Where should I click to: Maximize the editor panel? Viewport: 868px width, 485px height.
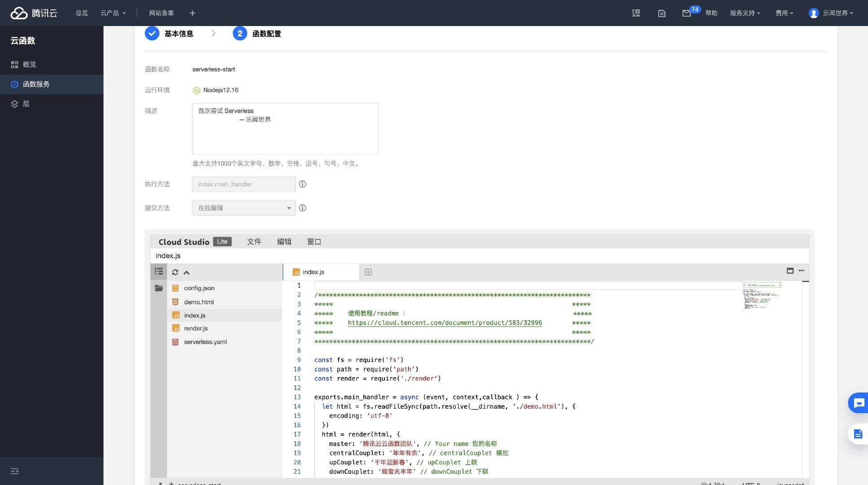pyautogui.click(x=790, y=270)
